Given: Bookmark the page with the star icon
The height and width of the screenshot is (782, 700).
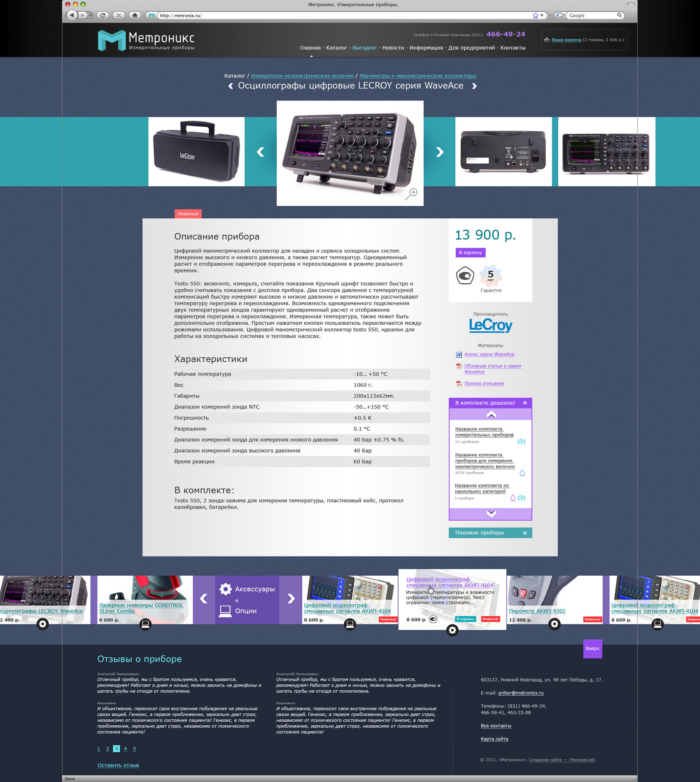Looking at the screenshot, I should click(535, 15).
